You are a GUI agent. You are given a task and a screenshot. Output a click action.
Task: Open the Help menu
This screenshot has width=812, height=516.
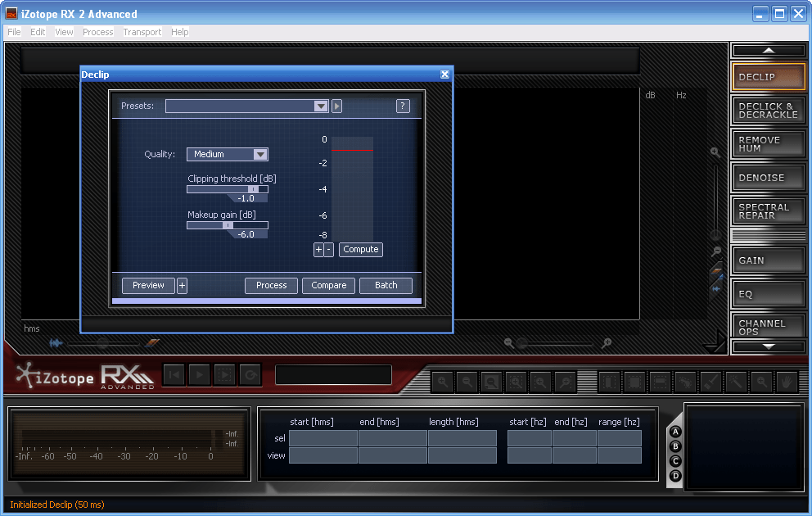tap(180, 32)
